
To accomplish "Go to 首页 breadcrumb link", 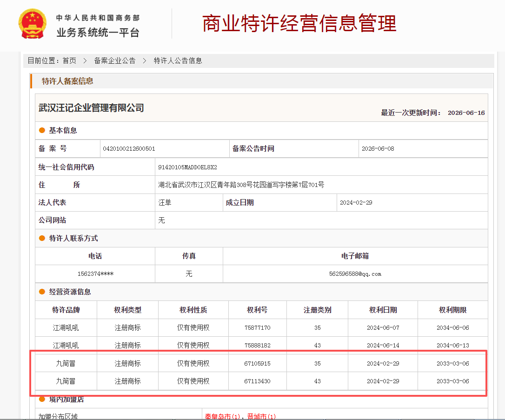I will click(x=69, y=60).
